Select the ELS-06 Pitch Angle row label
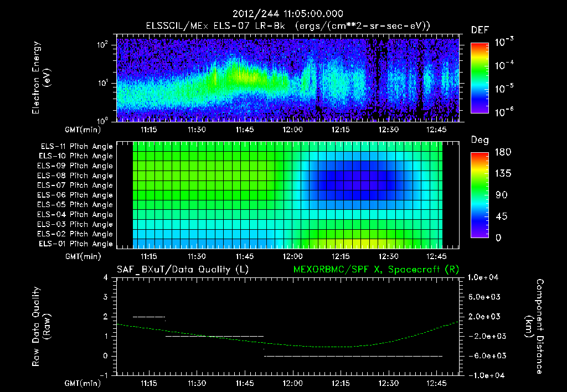Image resolution: width=567 pixels, height=392 pixels. (x=75, y=195)
